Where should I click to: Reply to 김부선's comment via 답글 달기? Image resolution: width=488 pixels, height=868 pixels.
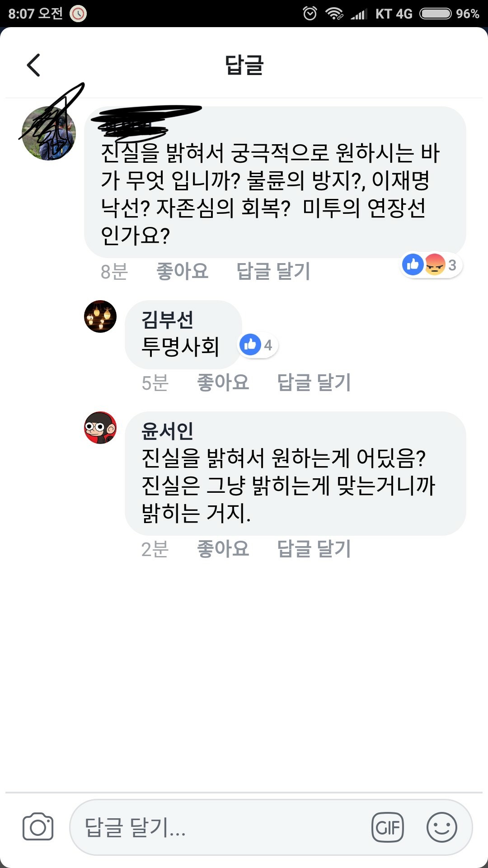click(x=314, y=382)
